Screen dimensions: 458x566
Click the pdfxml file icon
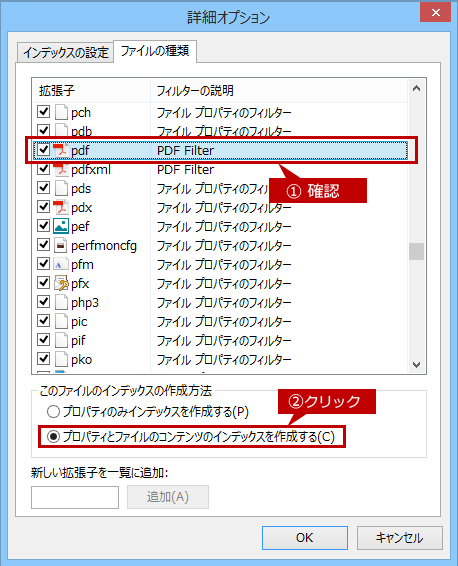pos(61,169)
